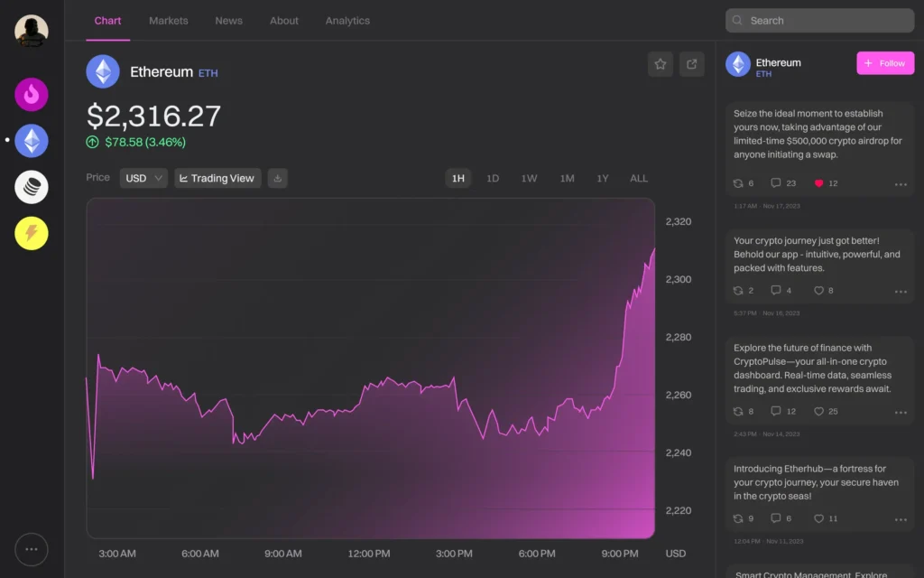Open more options on the airdrop post
Viewport: 924px width, 578px height.
tap(901, 184)
